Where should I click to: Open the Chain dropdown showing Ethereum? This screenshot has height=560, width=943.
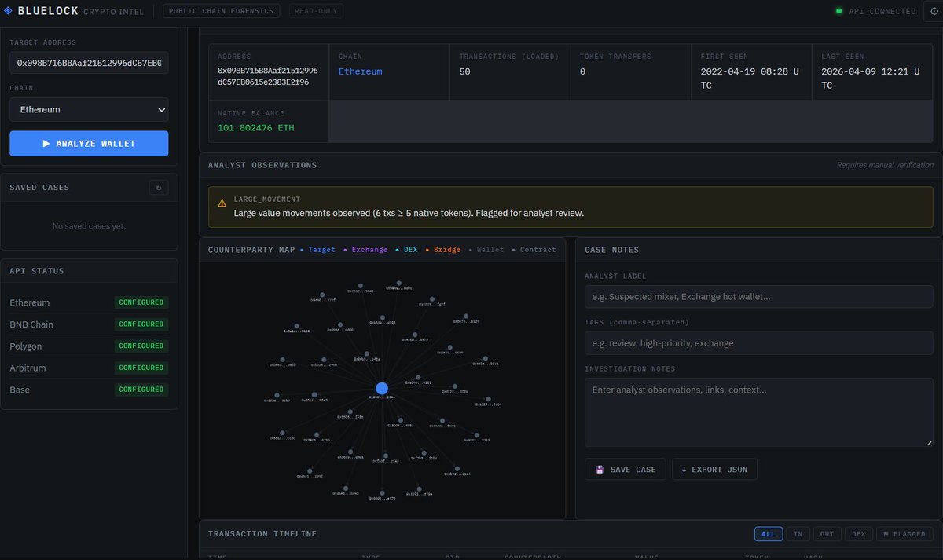pyautogui.click(x=89, y=110)
